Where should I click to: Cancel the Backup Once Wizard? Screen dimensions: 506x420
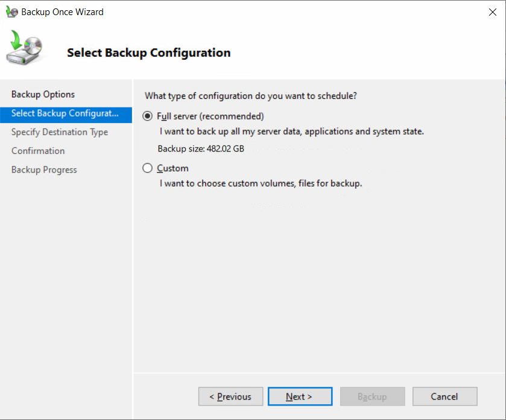tap(444, 396)
